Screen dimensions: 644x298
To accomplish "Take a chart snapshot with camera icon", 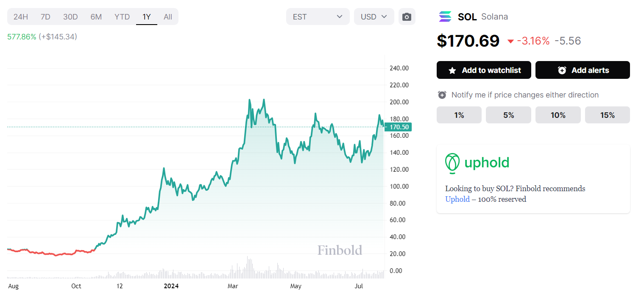I will (407, 17).
